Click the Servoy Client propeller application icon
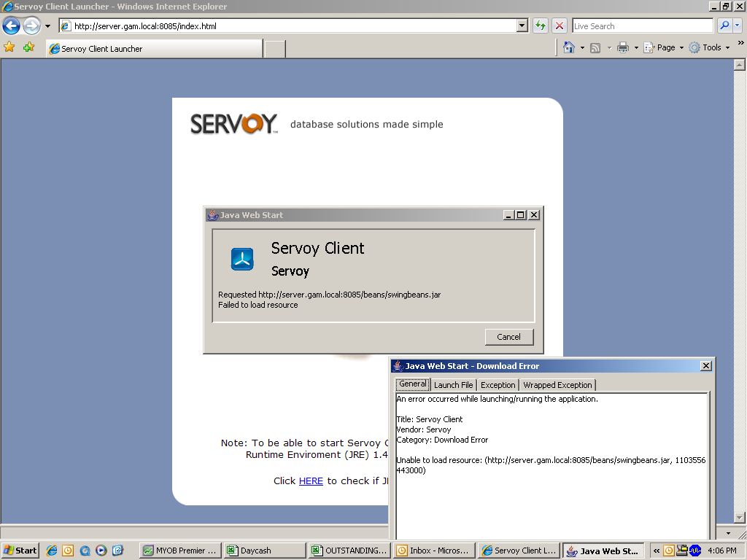The image size is (747, 560). (x=242, y=259)
